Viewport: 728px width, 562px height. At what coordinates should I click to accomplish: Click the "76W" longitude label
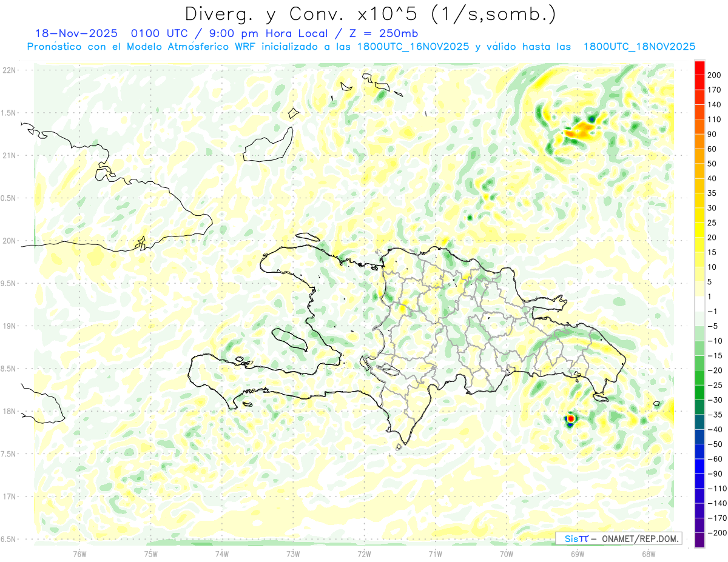pos(80,554)
